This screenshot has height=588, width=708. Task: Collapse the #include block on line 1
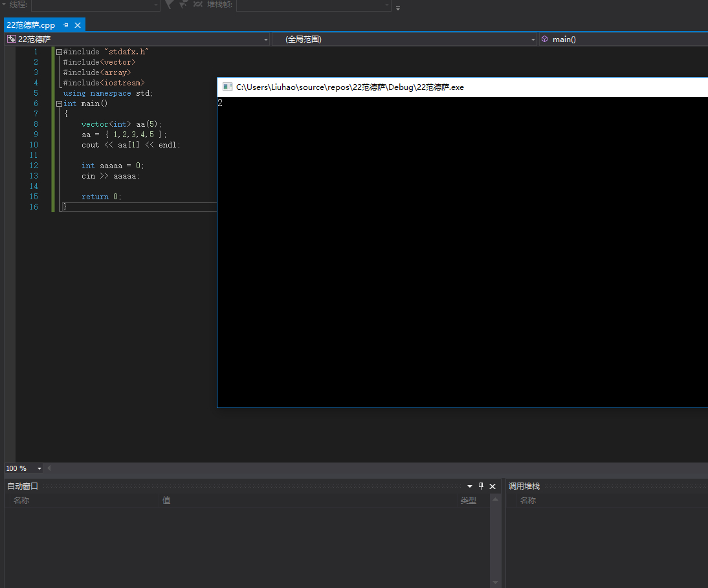click(59, 52)
